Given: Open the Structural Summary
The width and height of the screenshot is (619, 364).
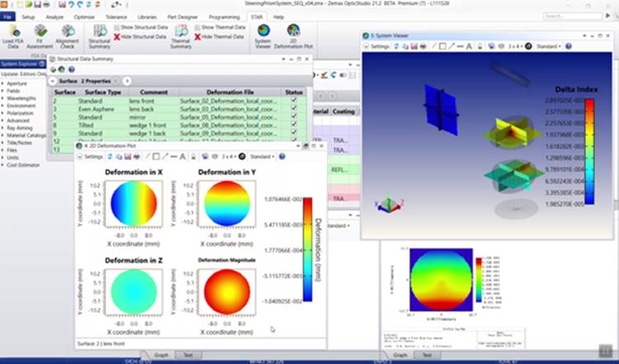Looking at the screenshot, I should coord(100,36).
